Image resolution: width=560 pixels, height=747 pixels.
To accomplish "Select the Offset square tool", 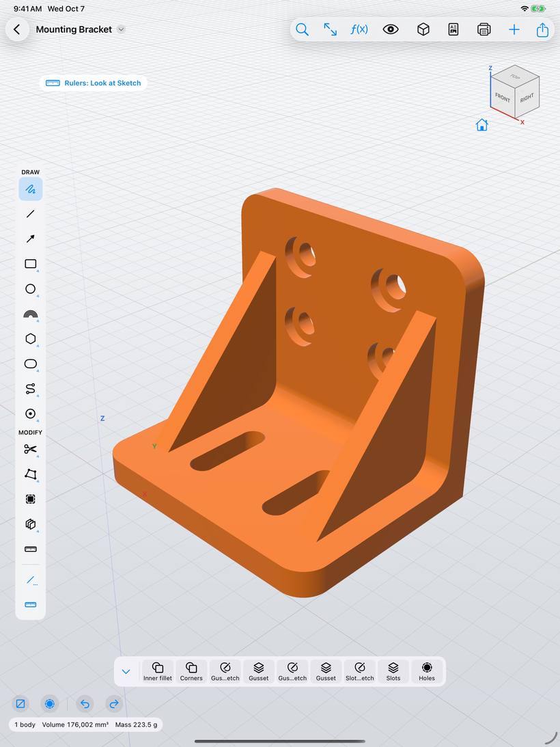I will [31, 499].
